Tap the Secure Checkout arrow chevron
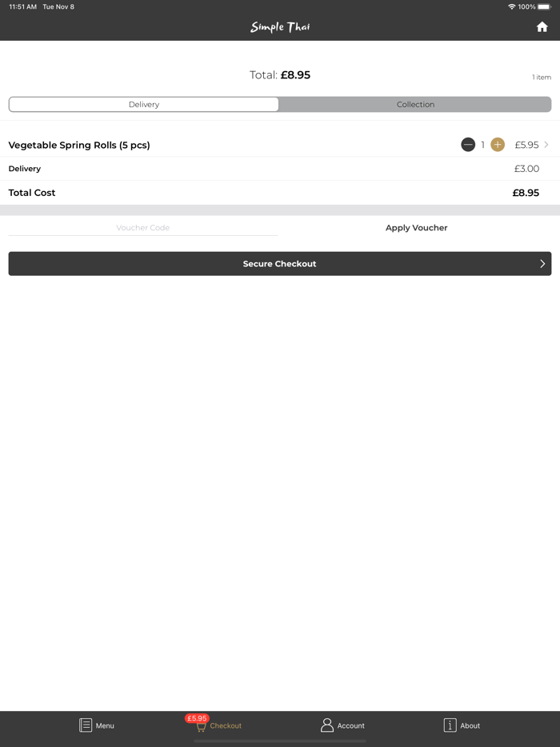This screenshot has height=747, width=560. [x=542, y=263]
